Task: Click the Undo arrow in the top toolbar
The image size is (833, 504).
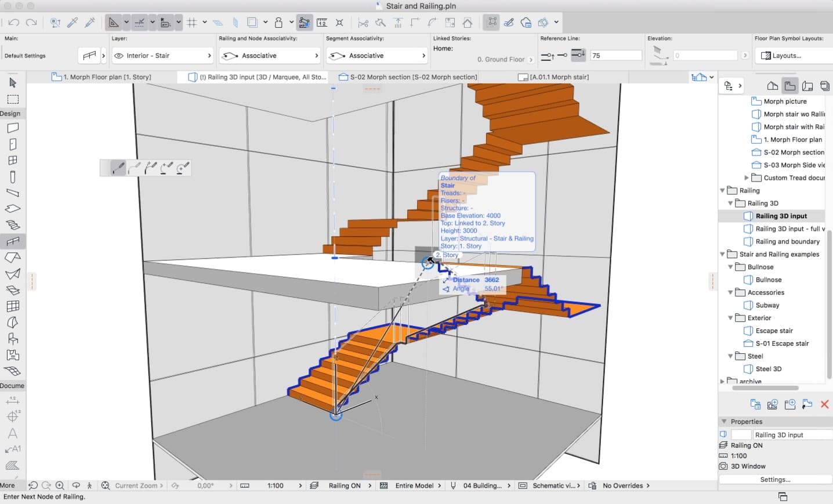Action: click(x=14, y=23)
